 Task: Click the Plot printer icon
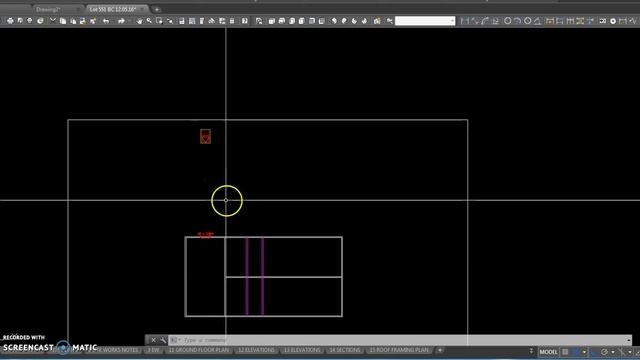tap(10, 20)
